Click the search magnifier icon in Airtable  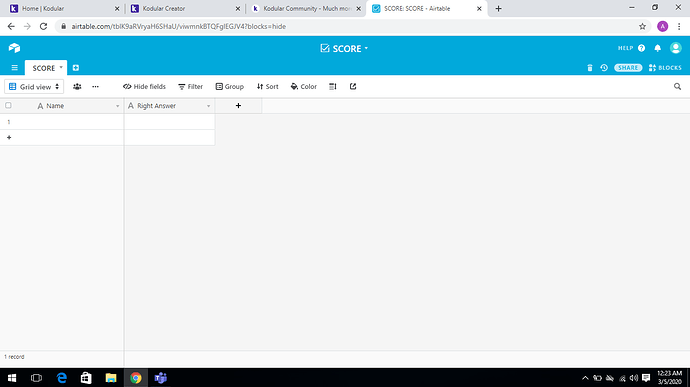[x=677, y=87]
